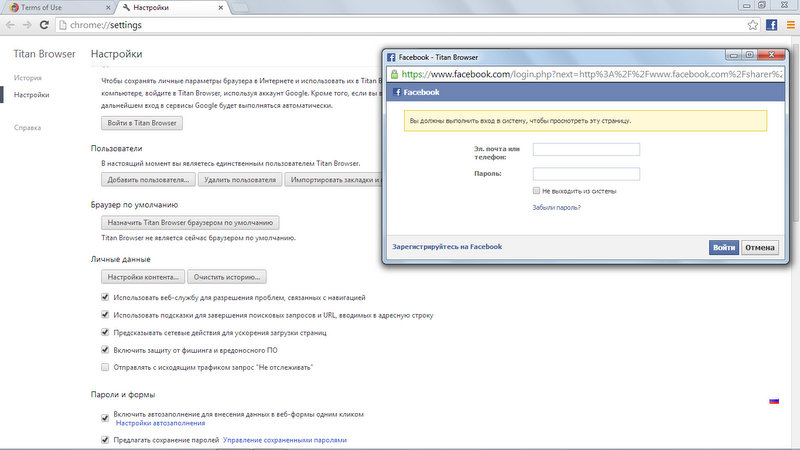Viewport: 800px width, 450px height.
Task: Click Удалить пользователя button
Action: click(240, 180)
